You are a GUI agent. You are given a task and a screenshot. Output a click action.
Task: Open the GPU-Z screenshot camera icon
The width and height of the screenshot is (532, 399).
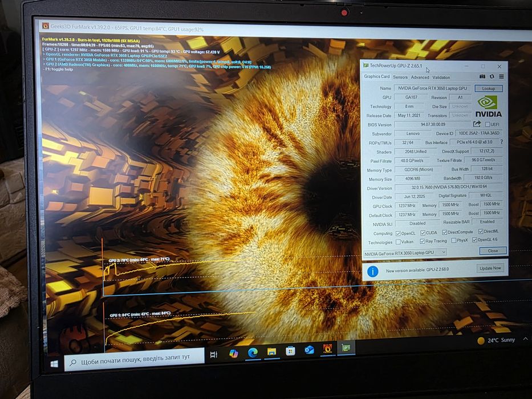482,77
